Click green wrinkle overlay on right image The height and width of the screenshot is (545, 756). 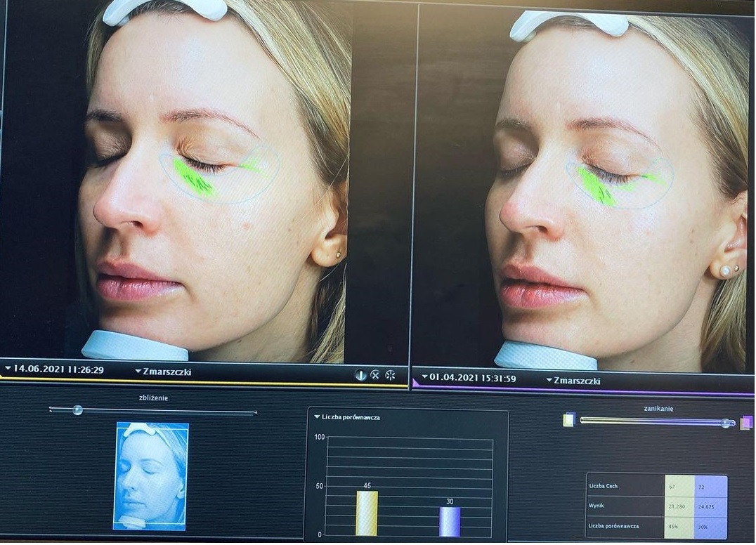[597, 187]
